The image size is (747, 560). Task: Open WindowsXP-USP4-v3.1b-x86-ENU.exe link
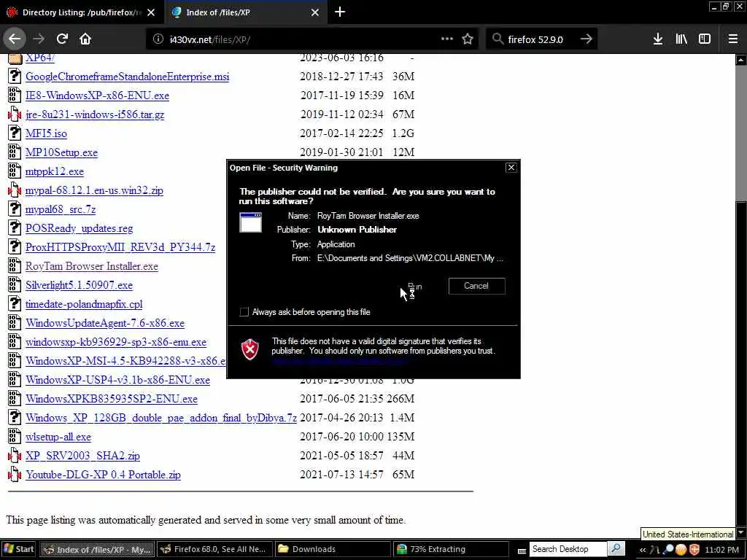click(117, 380)
